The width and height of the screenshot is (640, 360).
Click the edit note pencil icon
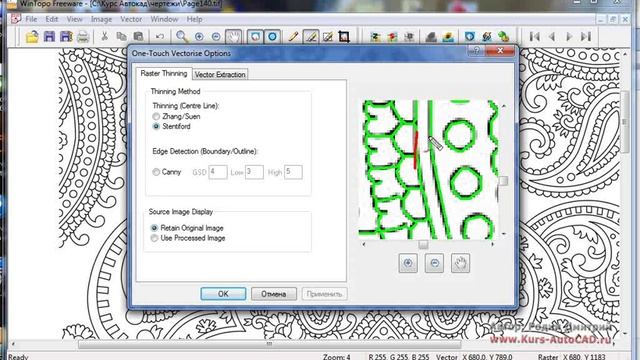click(328, 37)
